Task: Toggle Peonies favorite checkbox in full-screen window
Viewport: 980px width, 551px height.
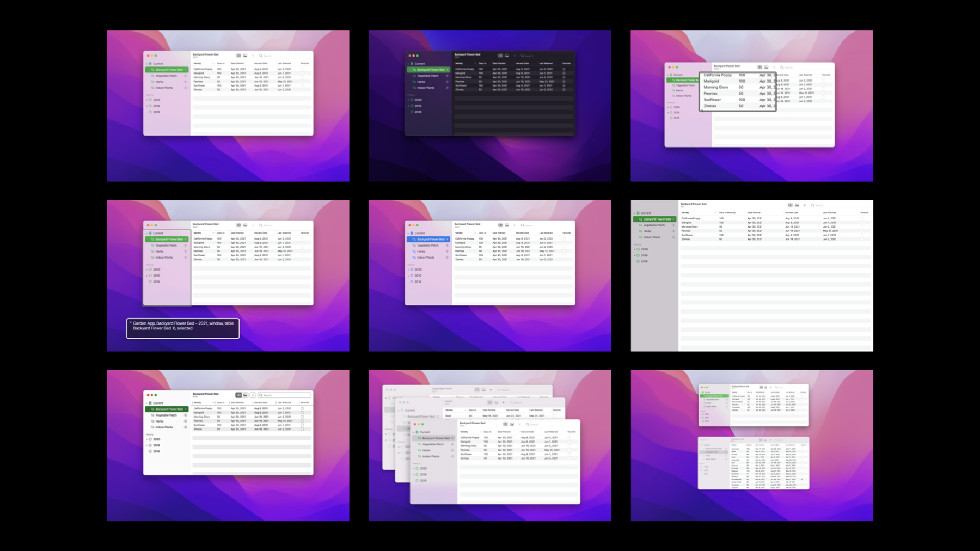Action: click(x=861, y=231)
